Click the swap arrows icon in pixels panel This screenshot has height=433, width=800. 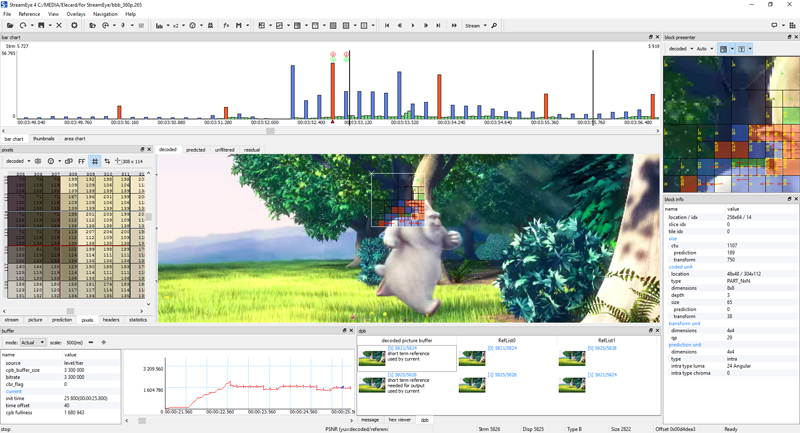point(107,161)
